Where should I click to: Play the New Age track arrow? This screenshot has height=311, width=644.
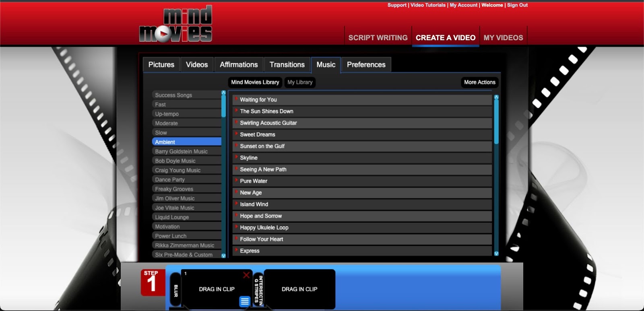[x=237, y=192]
